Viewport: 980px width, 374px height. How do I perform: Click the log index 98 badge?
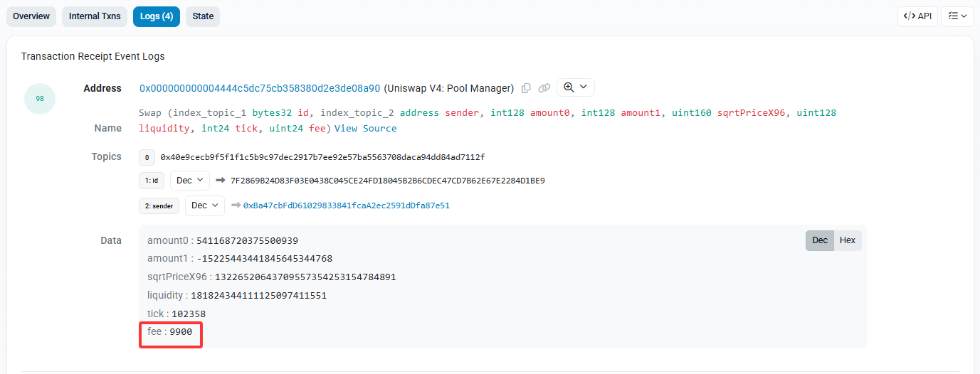point(40,99)
